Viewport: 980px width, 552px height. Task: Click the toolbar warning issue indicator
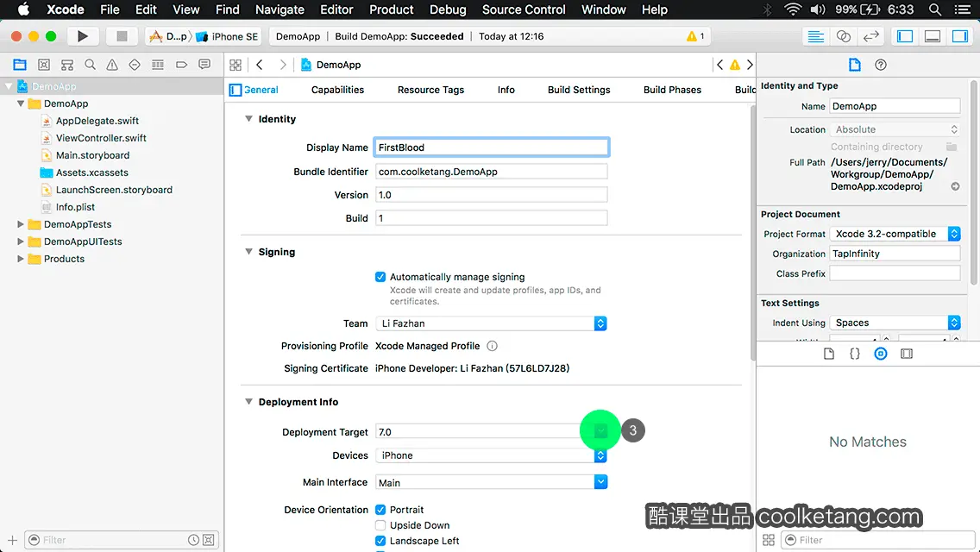click(x=695, y=36)
